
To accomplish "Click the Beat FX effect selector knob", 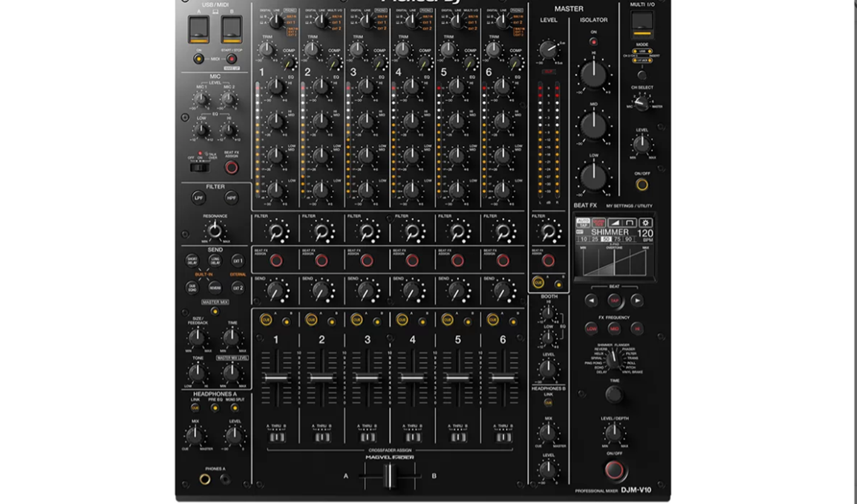I will 613,359.
